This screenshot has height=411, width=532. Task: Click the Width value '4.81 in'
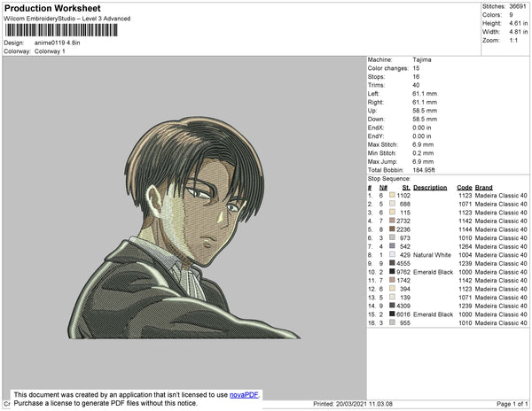[x=519, y=32]
